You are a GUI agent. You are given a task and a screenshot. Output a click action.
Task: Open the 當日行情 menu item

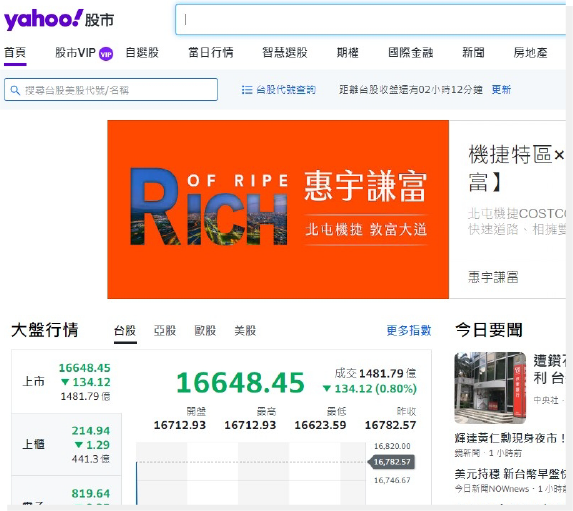tap(211, 53)
